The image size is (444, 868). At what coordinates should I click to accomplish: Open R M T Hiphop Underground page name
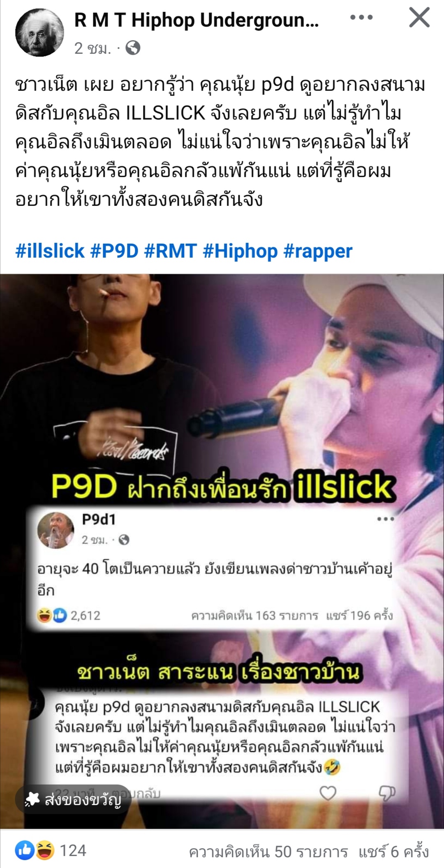[x=197, y=21]
